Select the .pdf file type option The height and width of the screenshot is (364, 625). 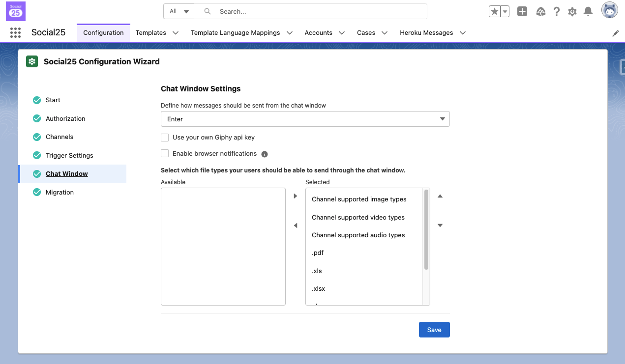318,253
